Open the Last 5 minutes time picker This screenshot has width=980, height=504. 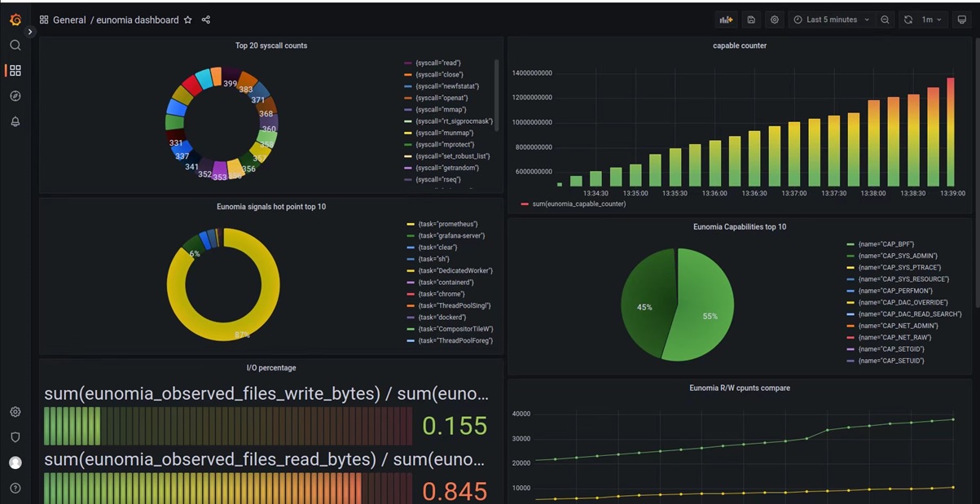point(829,19)
